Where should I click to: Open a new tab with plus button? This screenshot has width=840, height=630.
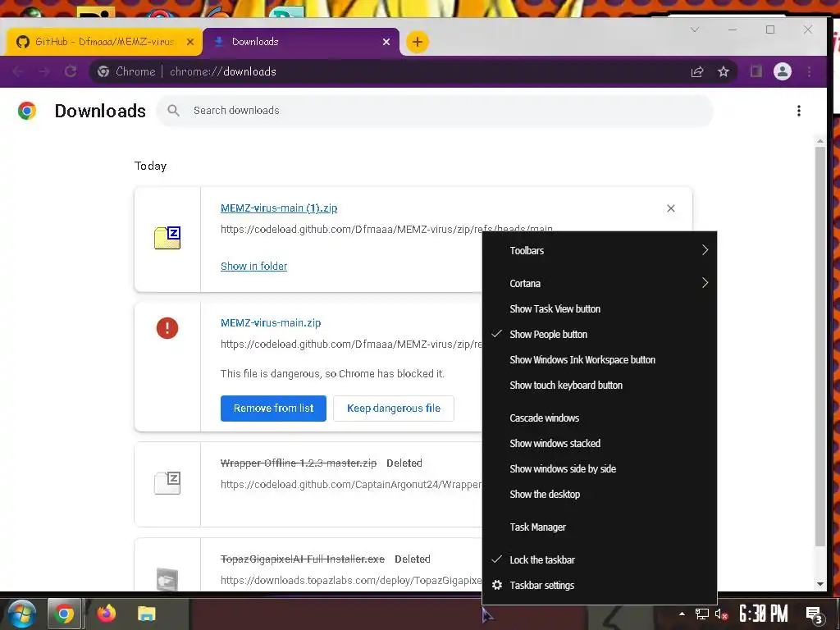pyautogui.click(x=418, y=42)
